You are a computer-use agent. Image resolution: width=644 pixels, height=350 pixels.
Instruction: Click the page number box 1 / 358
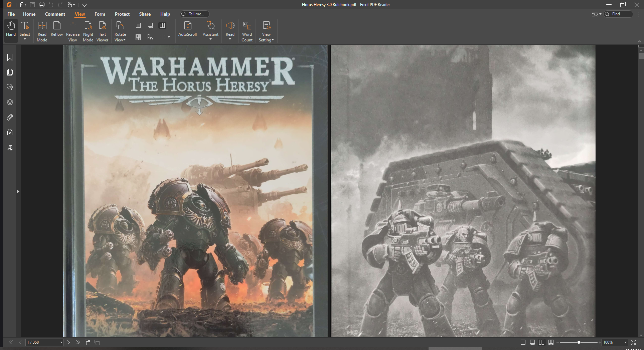[x=45, y=342]
